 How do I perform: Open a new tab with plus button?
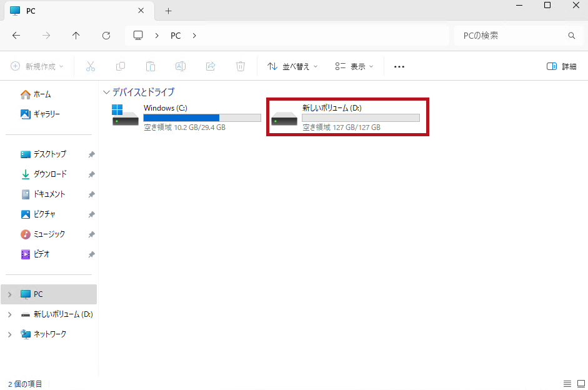coord(168,11)
